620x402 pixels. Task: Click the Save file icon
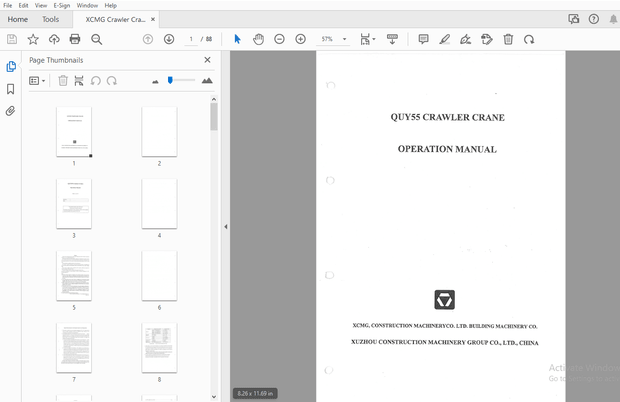[x=12, y=39]
